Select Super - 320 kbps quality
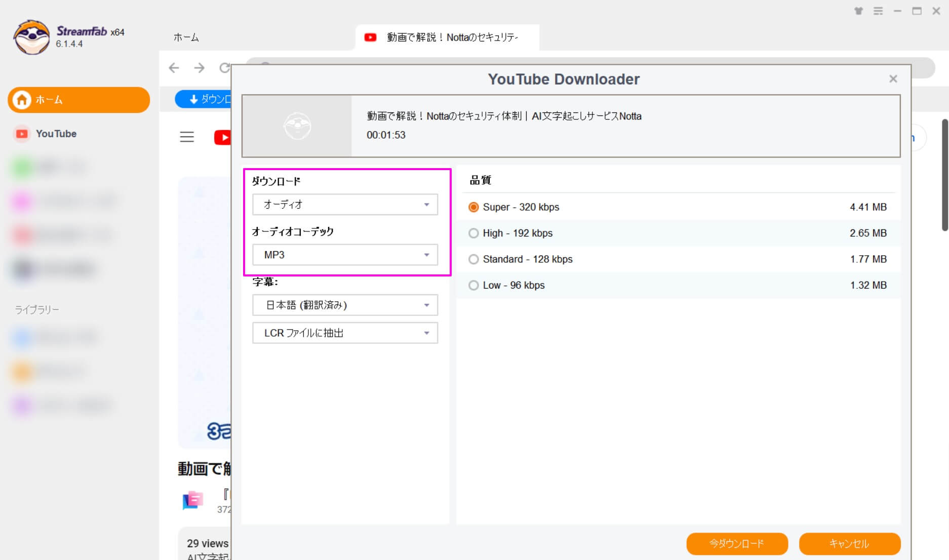This screenshot has width=949, height=560. pyautogui.click(x=473, y=207)
